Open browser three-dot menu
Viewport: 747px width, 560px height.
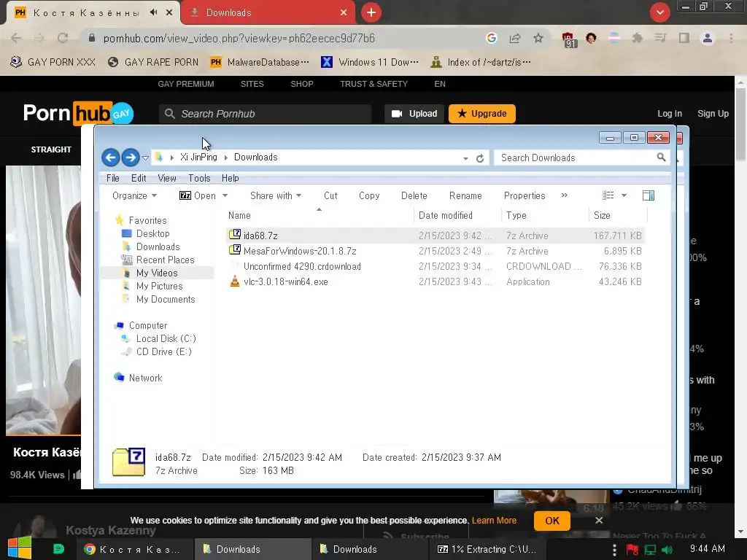tap(731, 38)
